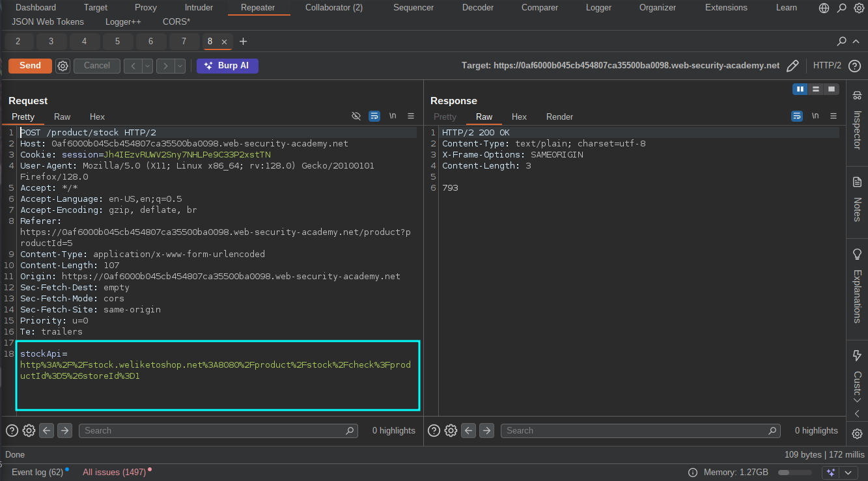Toggle the eye-slash icon in Request panel
The width and height of the screenshot is (868, 481).
tap(356, 117)
